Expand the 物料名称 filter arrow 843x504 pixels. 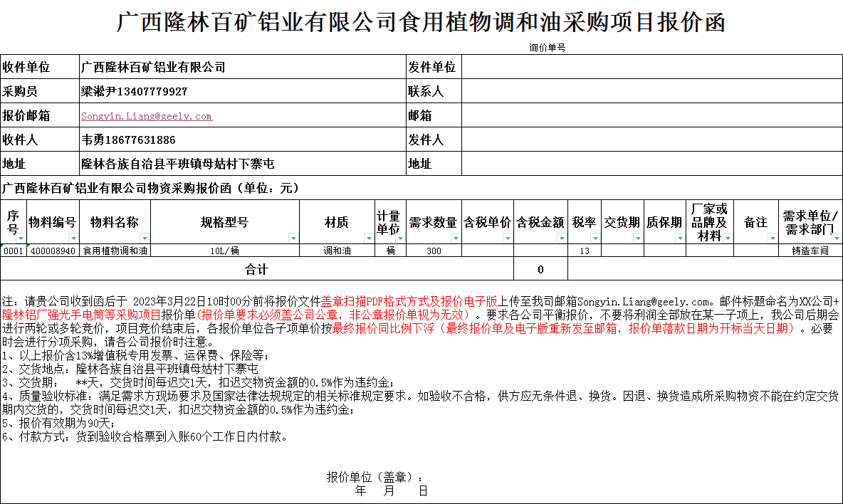144,238
